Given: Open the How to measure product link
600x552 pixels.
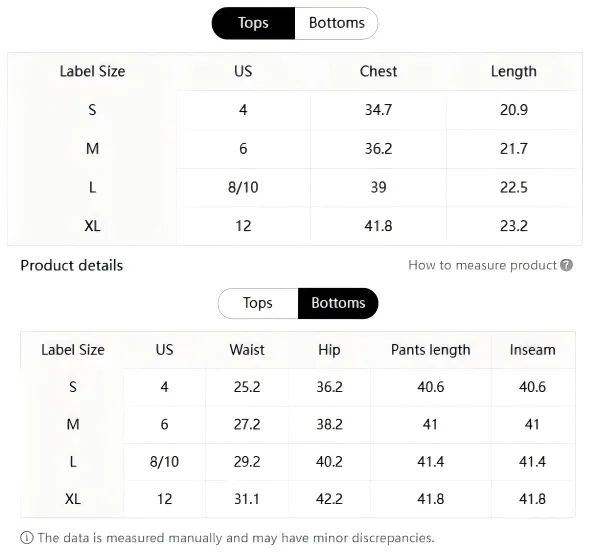Looking at the screenshot, I should click(482, 265).
